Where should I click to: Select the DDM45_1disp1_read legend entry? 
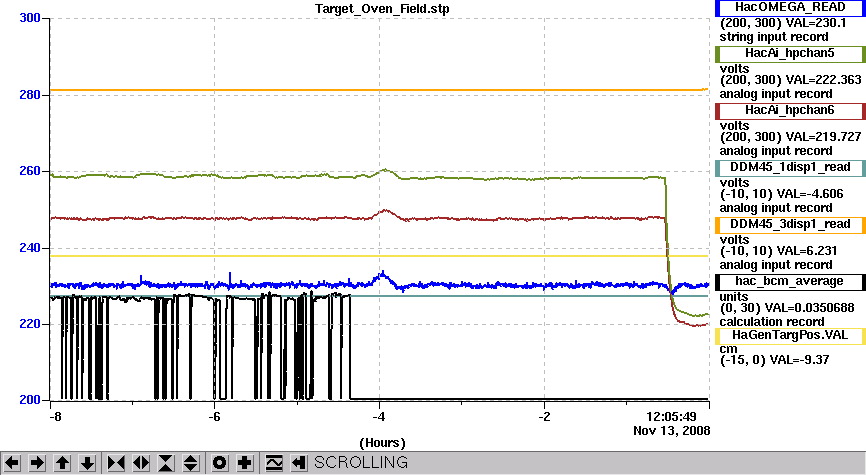tap(790, 167)
